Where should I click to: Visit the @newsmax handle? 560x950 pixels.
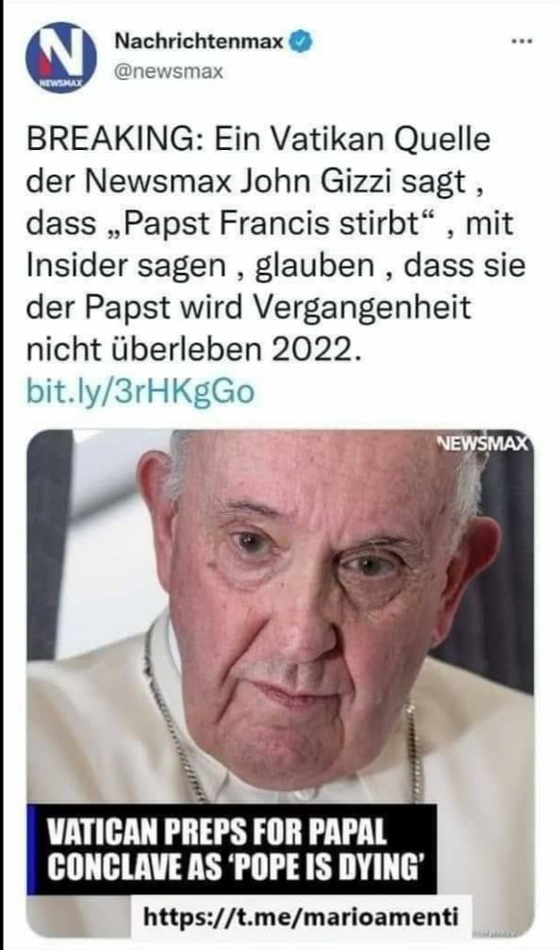169,72
